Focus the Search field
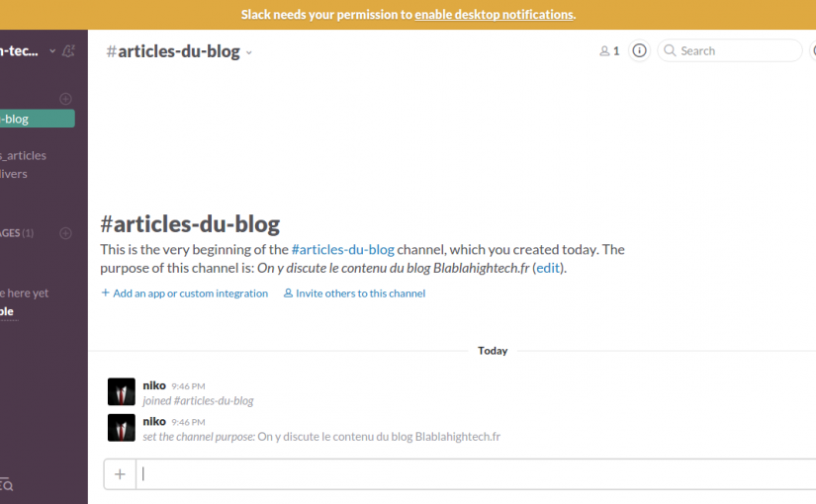The height and width of the screenshot is (504, 816). pyautogui.click(x=730, y=50)
